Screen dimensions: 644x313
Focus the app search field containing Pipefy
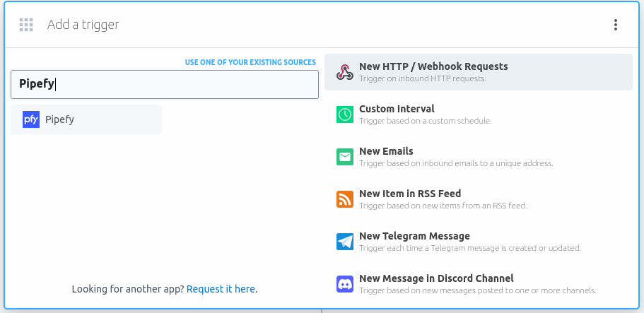pyautogui.click(x=165, y=84)
